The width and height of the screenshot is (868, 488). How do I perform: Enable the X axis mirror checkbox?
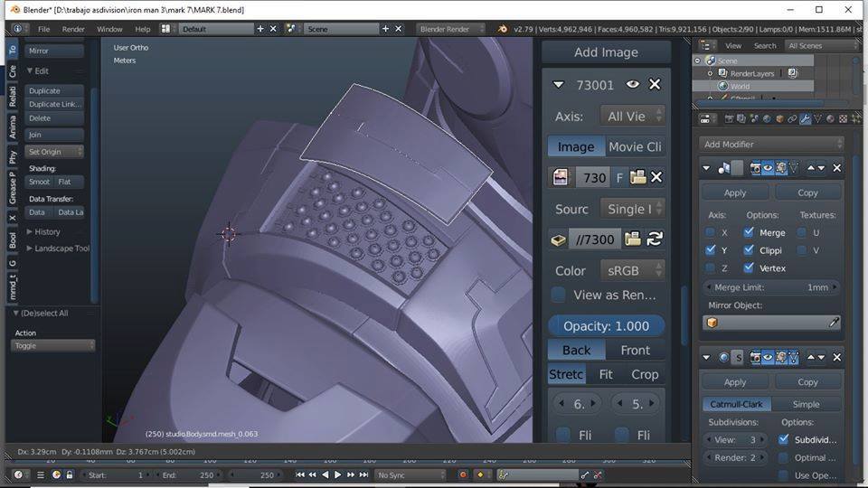pyautogui.click(x=711, y=232)
